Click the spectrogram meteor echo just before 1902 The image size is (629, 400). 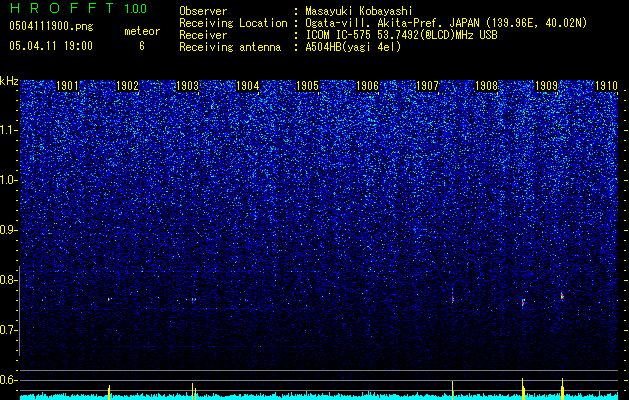click(109, 299)
